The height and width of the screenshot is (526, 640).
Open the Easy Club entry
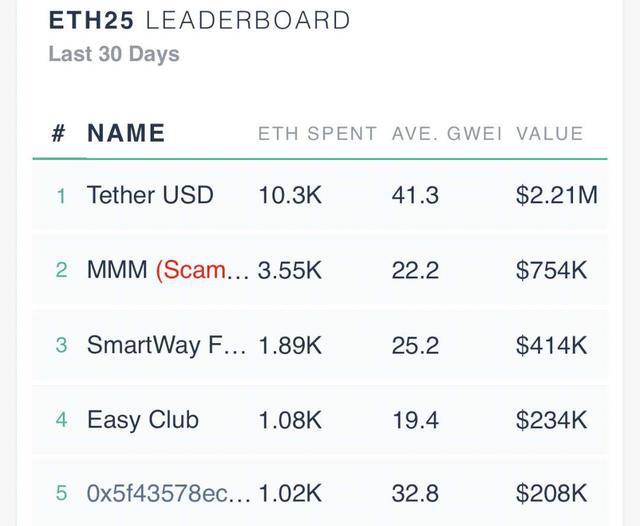point(143,420)
